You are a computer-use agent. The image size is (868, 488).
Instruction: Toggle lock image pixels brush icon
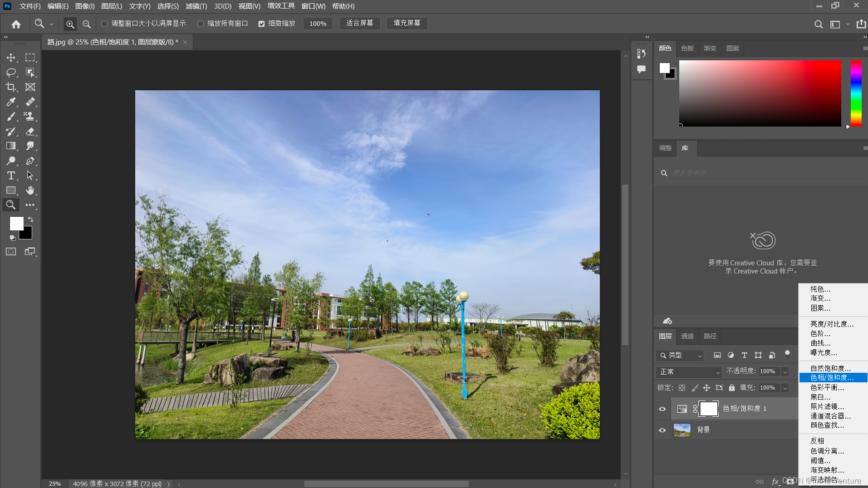pos(695,388)
